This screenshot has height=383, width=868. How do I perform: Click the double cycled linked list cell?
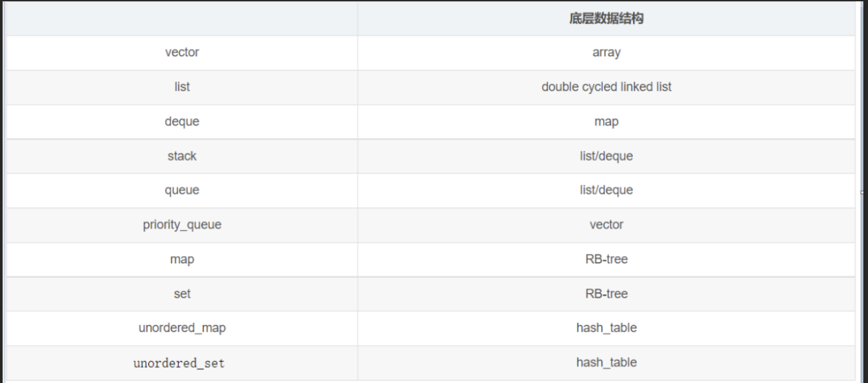pyautogui.click(x=606, y=87)
